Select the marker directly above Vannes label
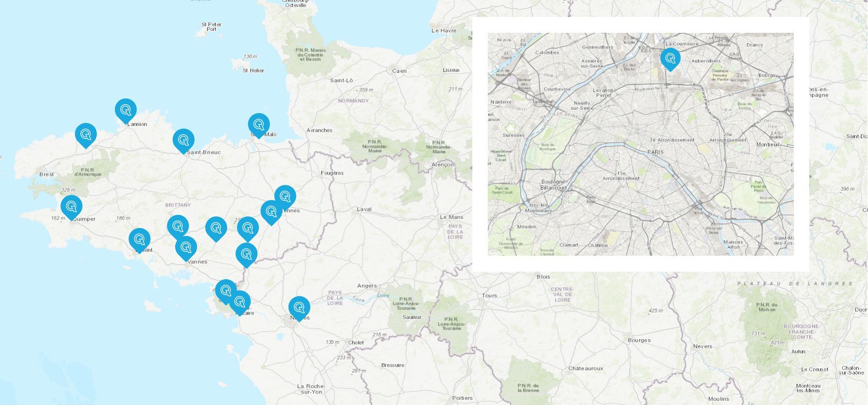Screen dimensions: 868x405 coord(186,247)
